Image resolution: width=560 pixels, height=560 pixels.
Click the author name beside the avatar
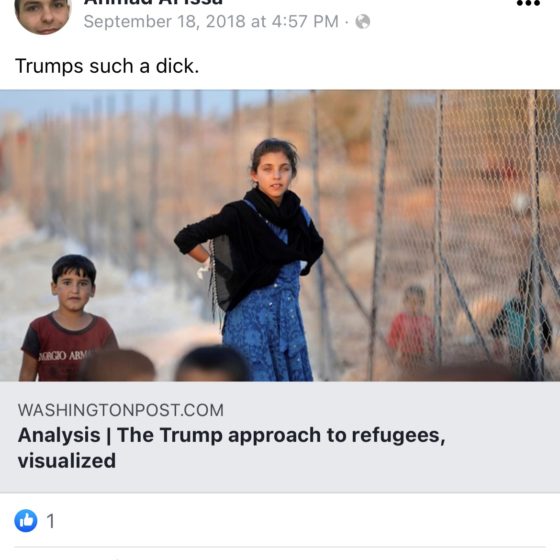pyautogui.click(x=154, y=3)
